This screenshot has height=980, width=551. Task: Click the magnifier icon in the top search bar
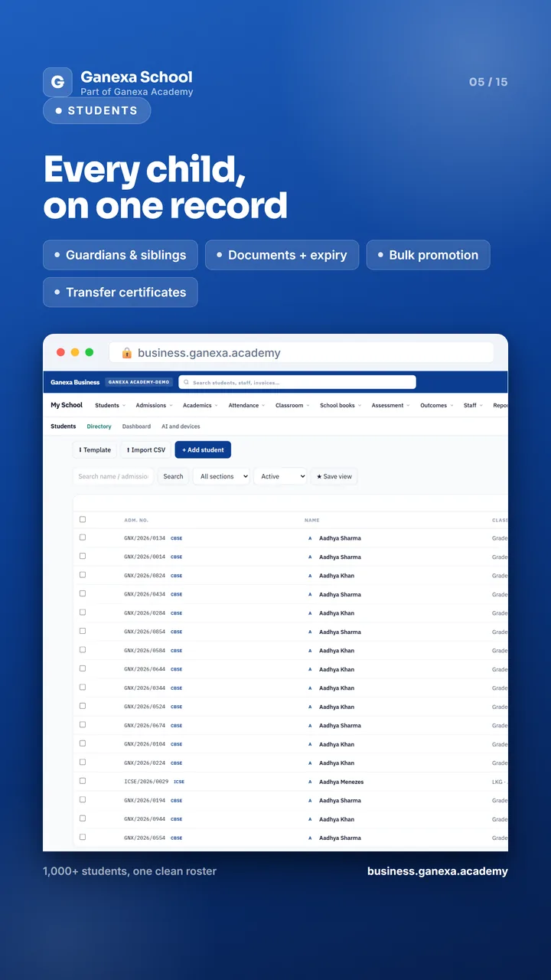[186, 382]
